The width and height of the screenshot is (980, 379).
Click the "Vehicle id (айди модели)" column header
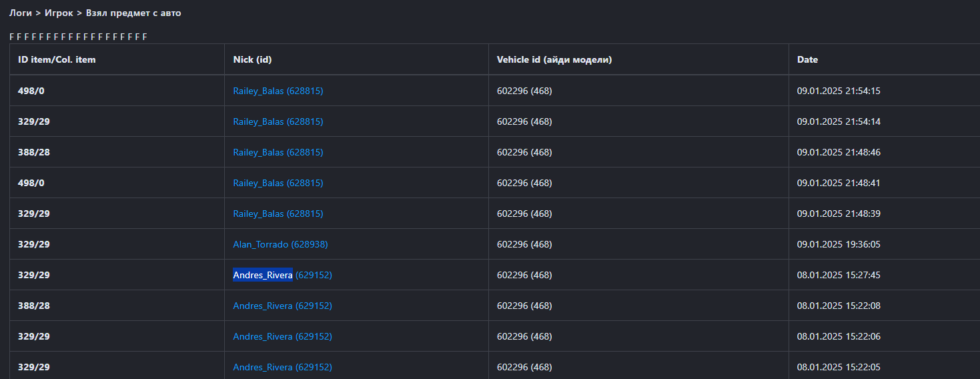coord(554,59)
